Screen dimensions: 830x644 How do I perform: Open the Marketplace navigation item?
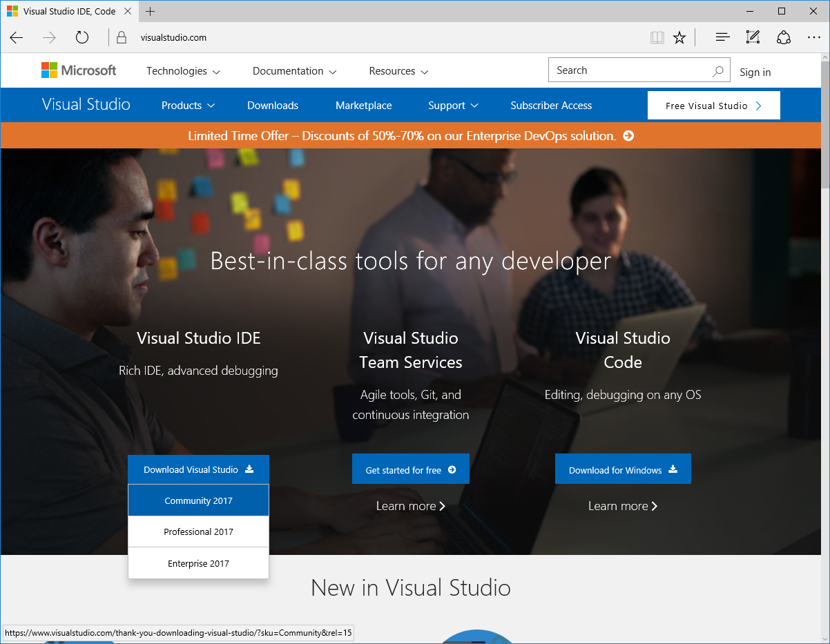(363, 106)
